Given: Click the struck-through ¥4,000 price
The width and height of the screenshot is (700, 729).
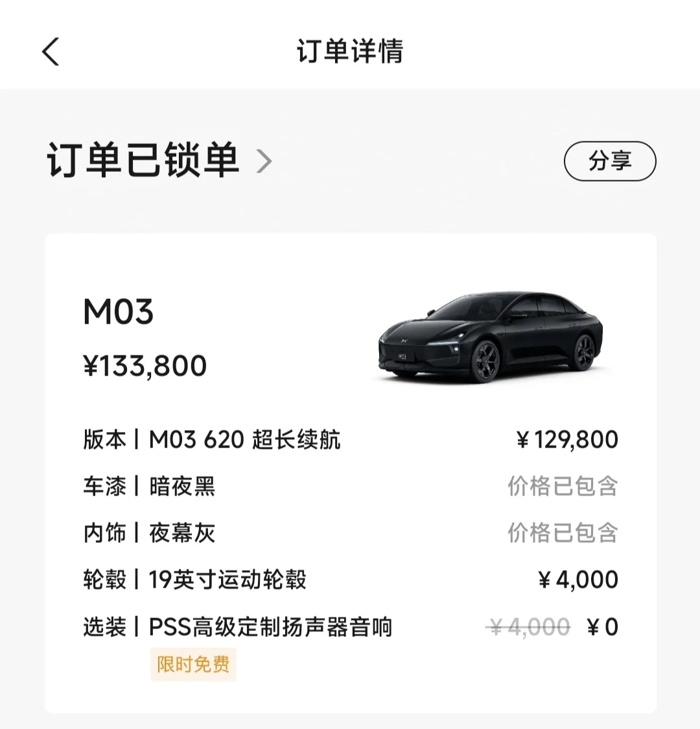Looking at the screenshot, I should click(x=528, y=627).
